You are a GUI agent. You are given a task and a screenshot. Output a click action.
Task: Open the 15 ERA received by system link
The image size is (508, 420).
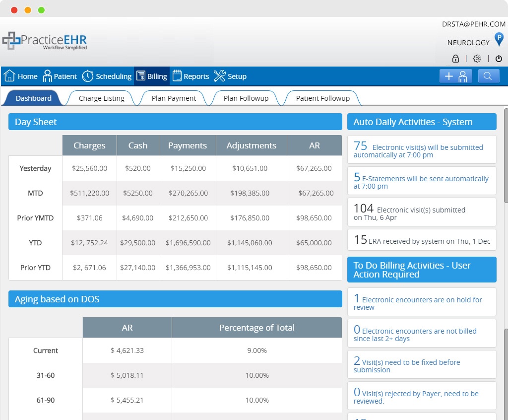click(x=422, y=240)
